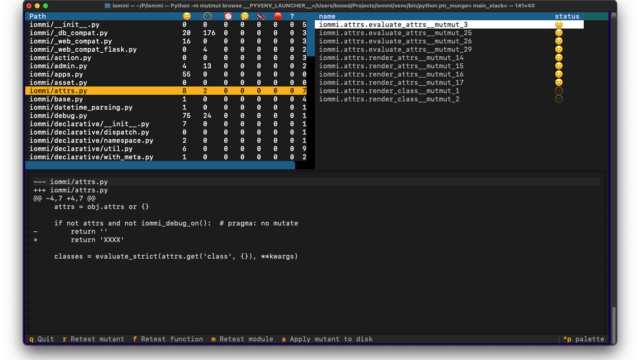This screenshot has height=360, width=640.
Task: Click status emoji of render_class__mutmut_1
Action: click(559, 91)
